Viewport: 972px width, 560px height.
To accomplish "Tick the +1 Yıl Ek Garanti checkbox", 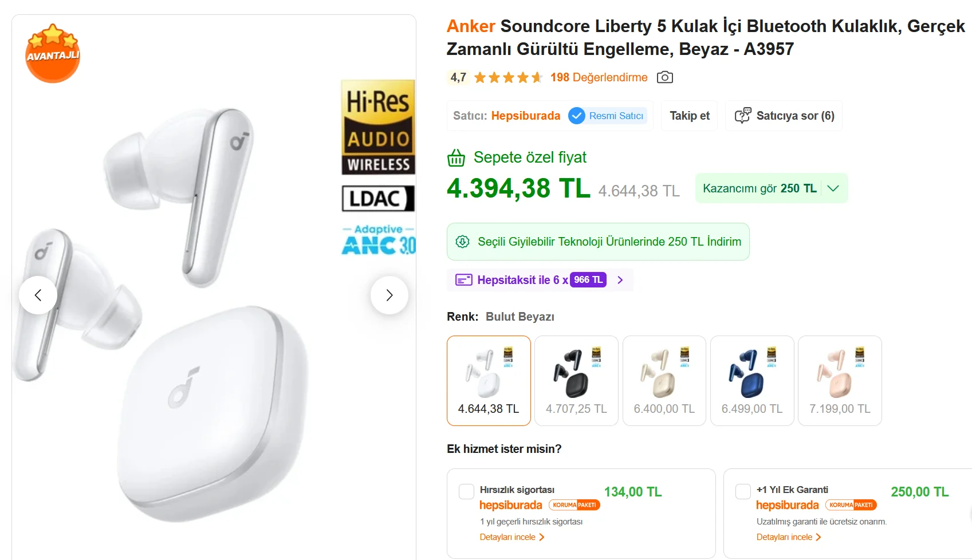I will (x=743, y=491).
